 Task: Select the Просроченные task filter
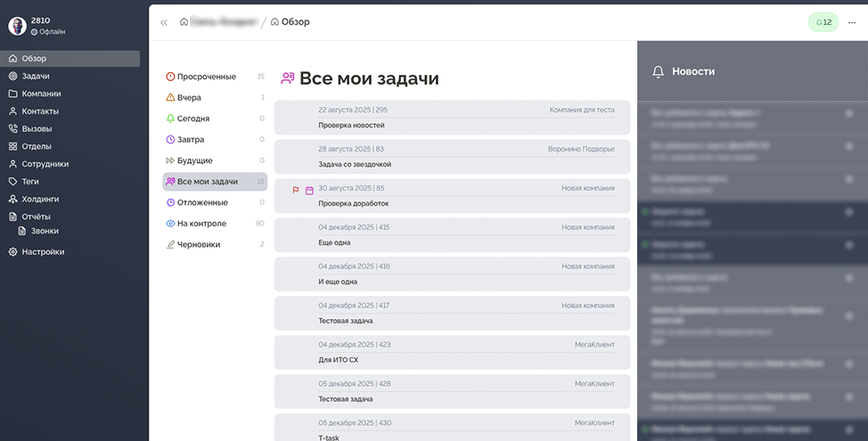click(215, 77)
